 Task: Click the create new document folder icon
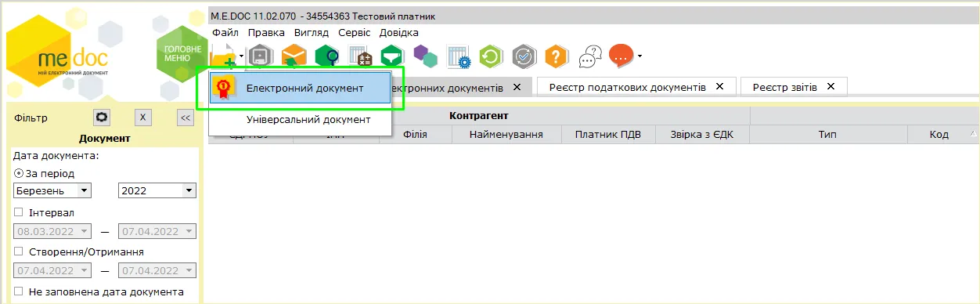pos(224,56)
